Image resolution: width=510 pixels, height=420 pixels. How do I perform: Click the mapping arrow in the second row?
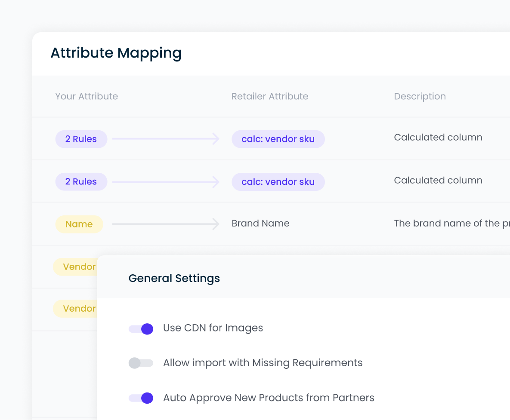click(x=166, y=182)
